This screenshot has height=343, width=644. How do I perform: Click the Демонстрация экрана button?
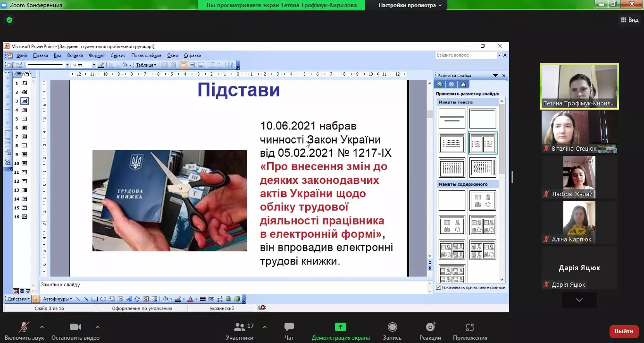tap(340, 329)
